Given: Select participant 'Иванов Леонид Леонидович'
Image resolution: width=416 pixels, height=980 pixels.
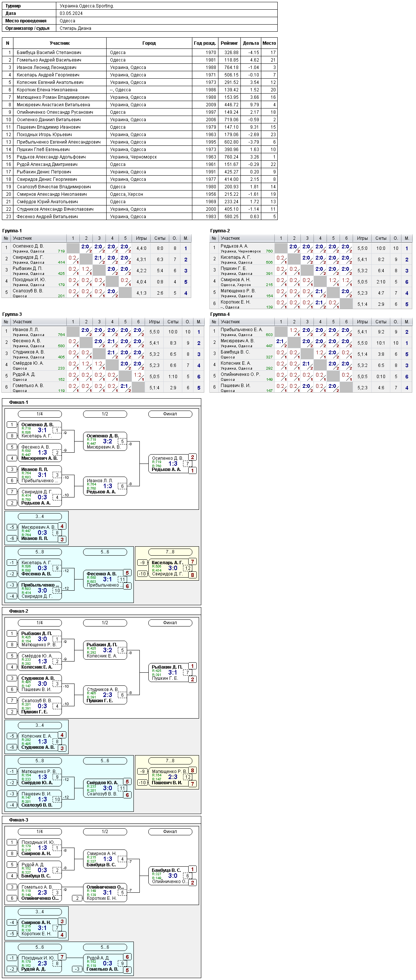Looking at the screenshot, I should click(46, 67).
